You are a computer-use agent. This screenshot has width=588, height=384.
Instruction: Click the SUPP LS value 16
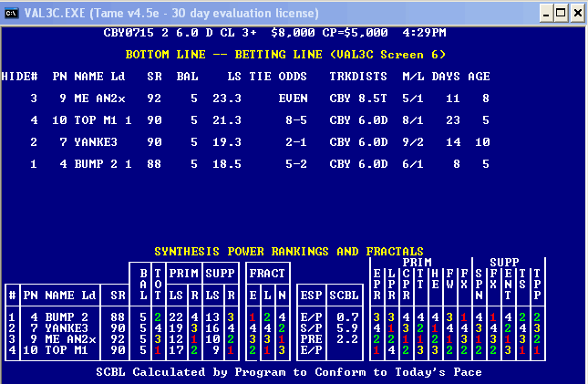point(212,328)
